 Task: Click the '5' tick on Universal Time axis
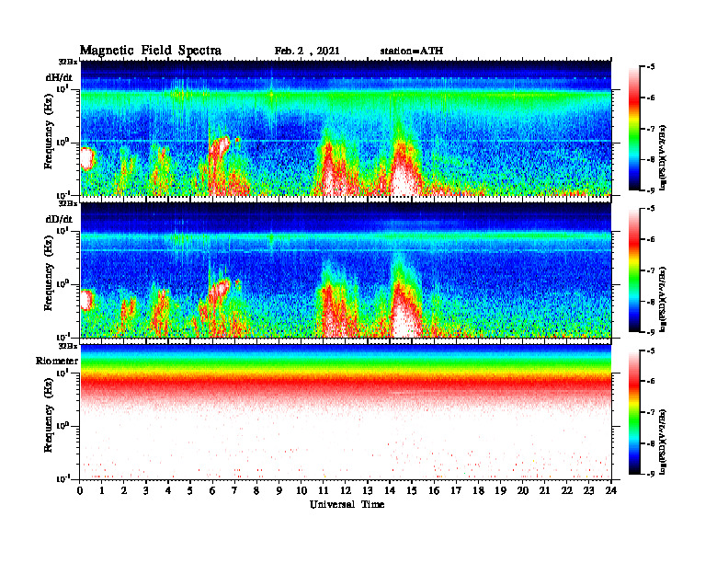click(x=190, y=490)
